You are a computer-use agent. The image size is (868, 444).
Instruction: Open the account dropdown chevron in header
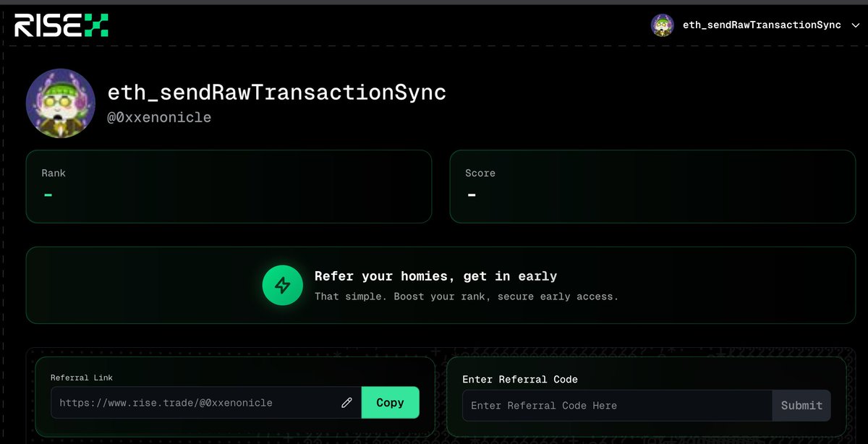[854, 25]
